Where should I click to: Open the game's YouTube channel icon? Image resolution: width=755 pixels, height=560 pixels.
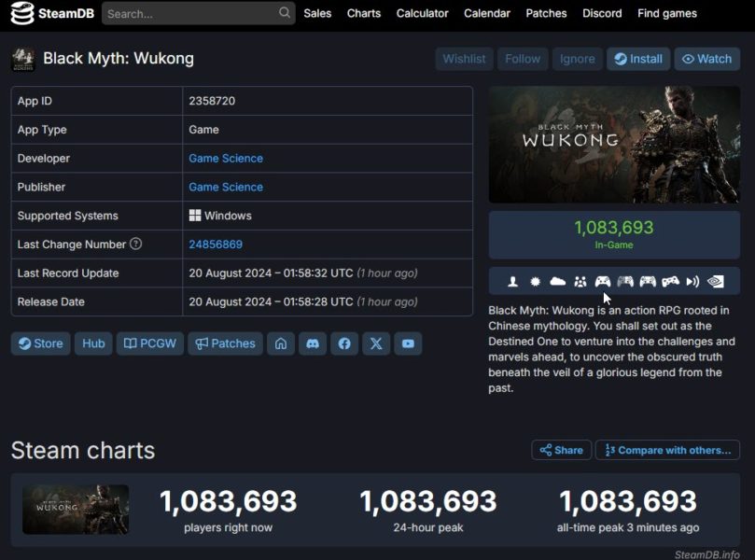pyautogui.click(x=408, y=343)
